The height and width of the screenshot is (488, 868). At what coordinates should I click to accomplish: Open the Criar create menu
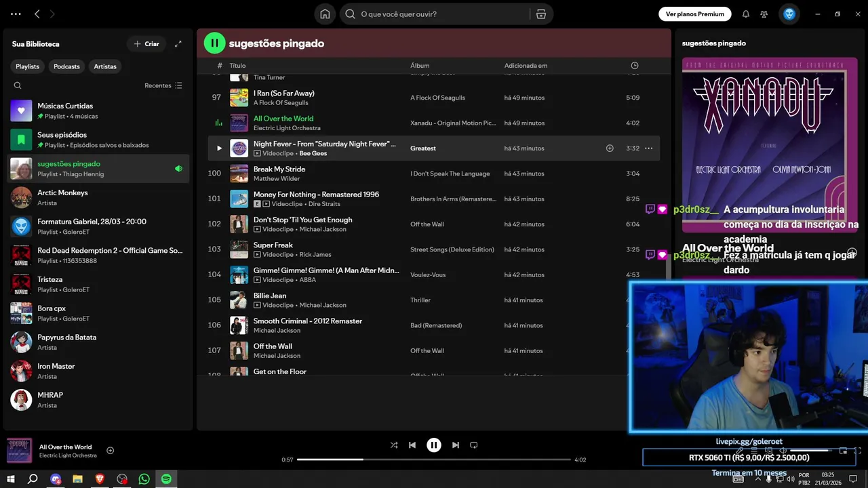[x=146, y=44]
